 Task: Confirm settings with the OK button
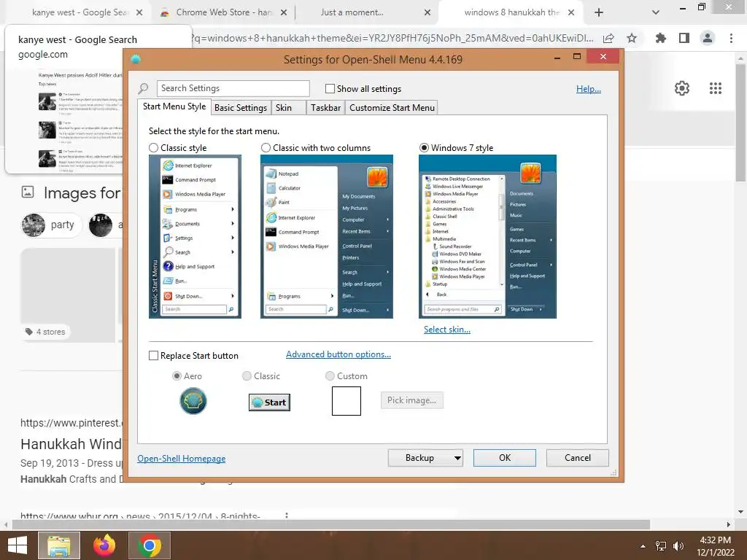tap(505, 458)
